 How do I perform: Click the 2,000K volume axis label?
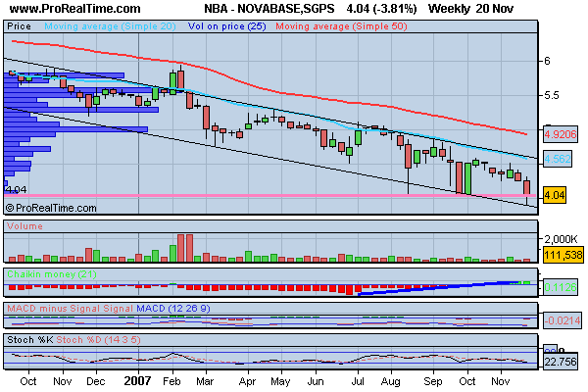pyautogui.click(x=561, y=239)
